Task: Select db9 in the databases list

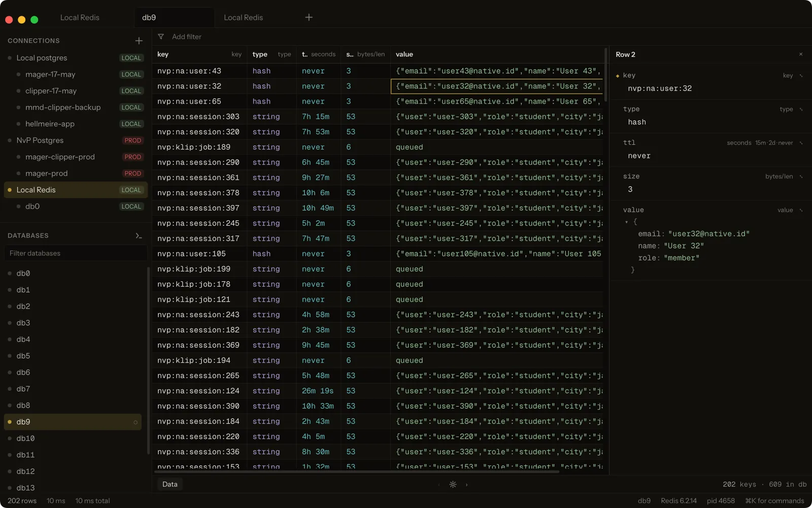Action: (x=73, y=422)
